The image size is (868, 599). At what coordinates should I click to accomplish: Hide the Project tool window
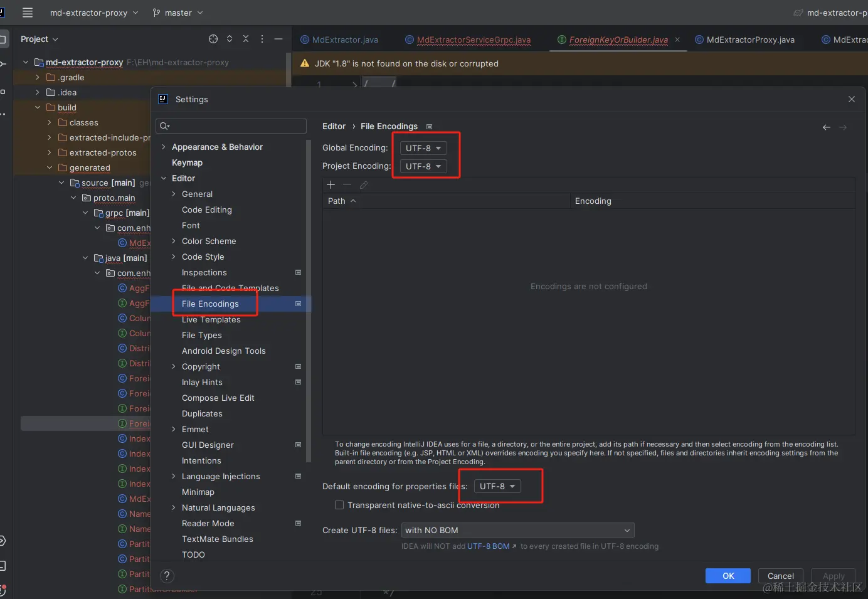tap(278, 39)
